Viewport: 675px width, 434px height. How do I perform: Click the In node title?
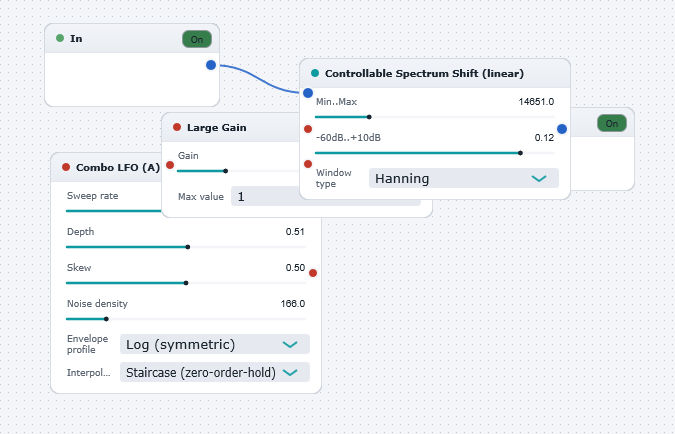(76, 39)
